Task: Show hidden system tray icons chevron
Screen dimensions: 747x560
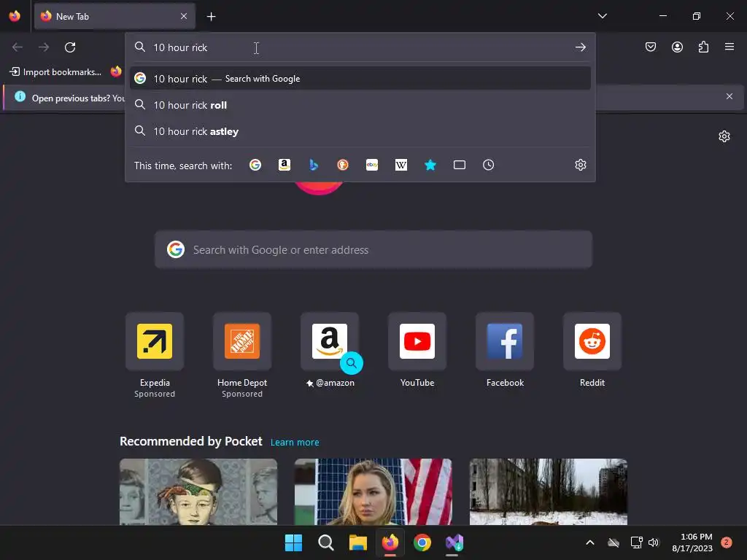Action: pos(589,542)
